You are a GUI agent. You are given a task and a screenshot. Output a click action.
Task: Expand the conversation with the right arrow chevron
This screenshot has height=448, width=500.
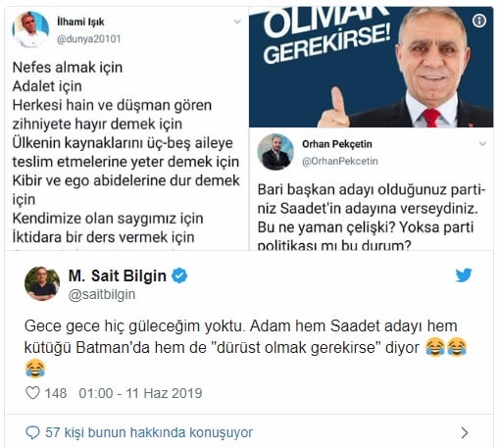tap(465, 432)
